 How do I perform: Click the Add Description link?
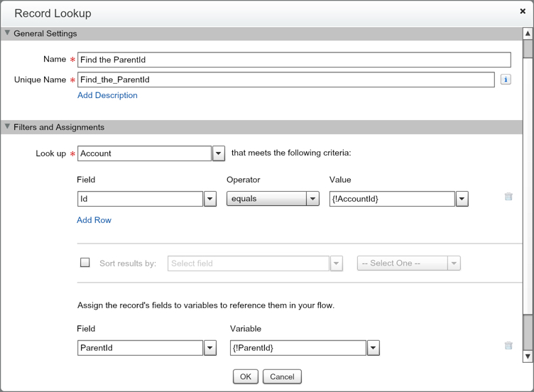tap(107, 95)
